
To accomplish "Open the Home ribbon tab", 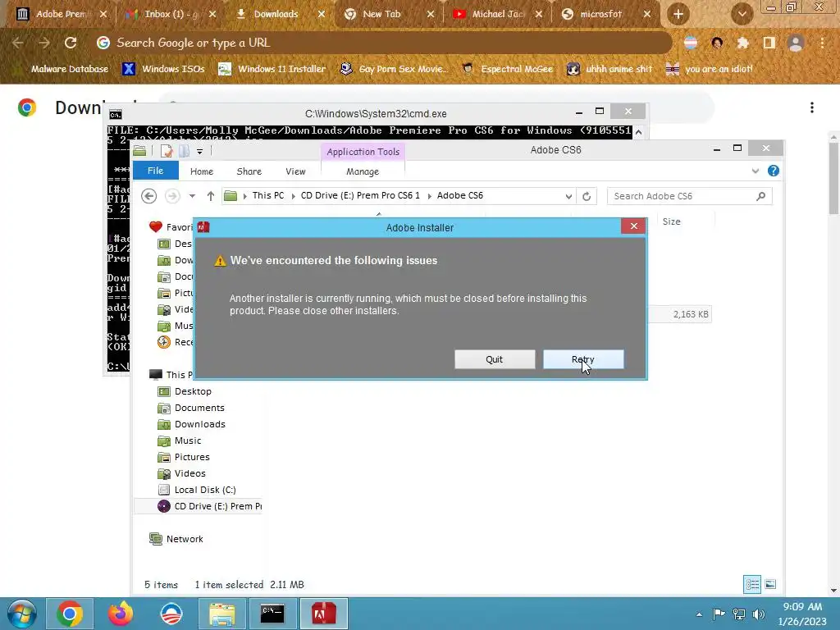I will coord(202,171).
